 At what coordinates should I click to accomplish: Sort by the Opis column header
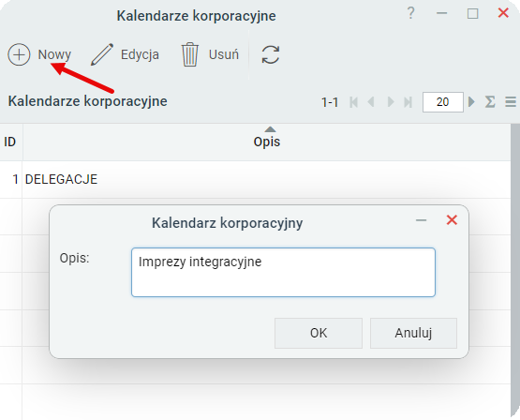pyautogui.click(x=267, y=142)
